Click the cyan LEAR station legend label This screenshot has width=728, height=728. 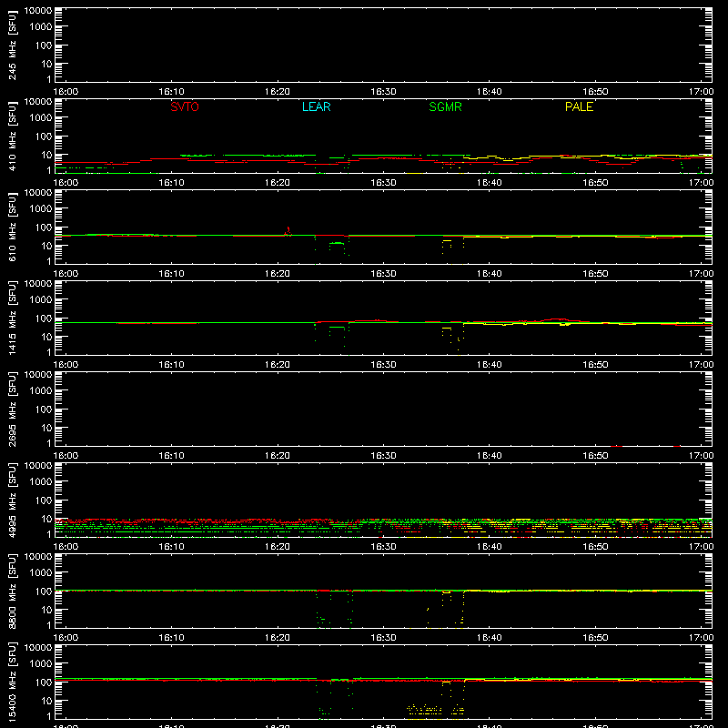coord(316,106)
